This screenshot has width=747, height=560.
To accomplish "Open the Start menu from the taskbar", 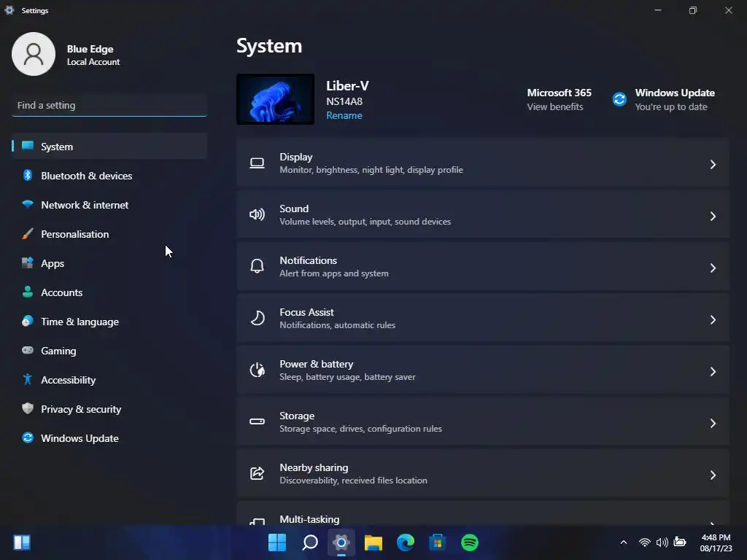I will tap(276, 542).
